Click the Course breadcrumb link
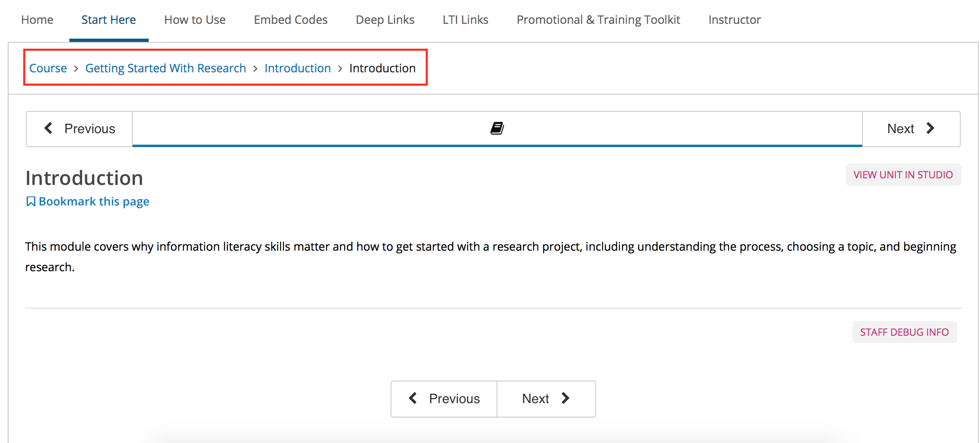The height and width of the screenshot is (443, 980). click(48, 68)
